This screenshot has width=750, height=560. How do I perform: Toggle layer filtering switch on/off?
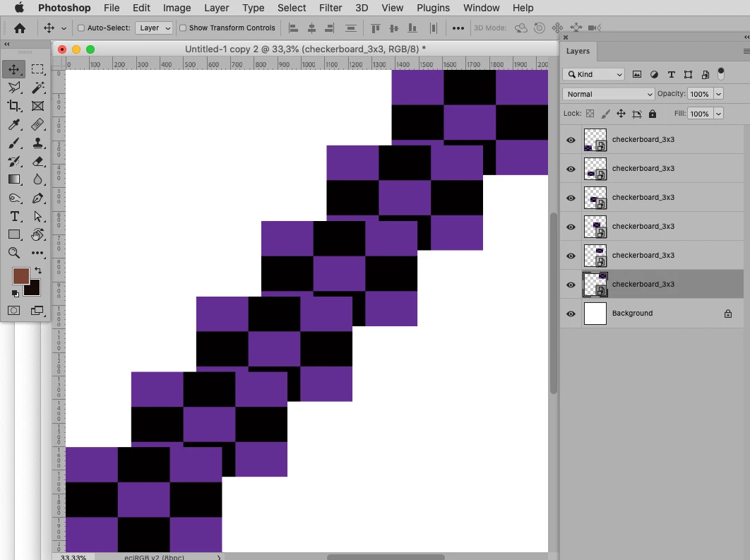point(721,73)
